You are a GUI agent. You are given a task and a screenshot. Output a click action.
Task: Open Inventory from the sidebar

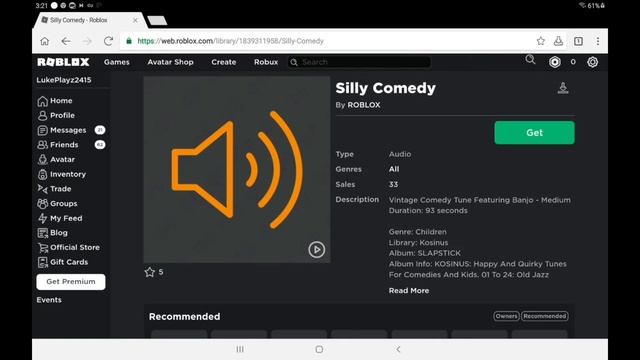click(x=62, y=174)
